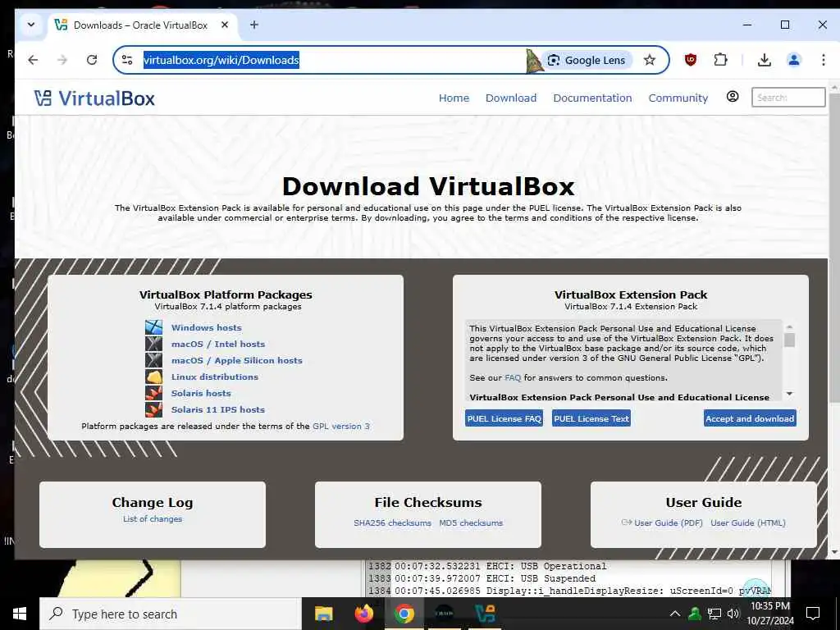This screenshot has width=840, height=630.
Task: Open a new browser tab
Action: pyautogui.click(x=254, y=25)
